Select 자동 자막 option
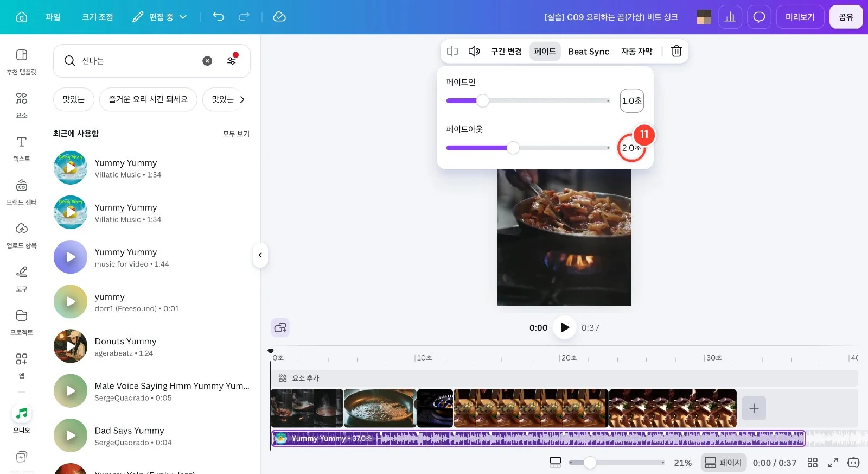 tap(636, 51)
